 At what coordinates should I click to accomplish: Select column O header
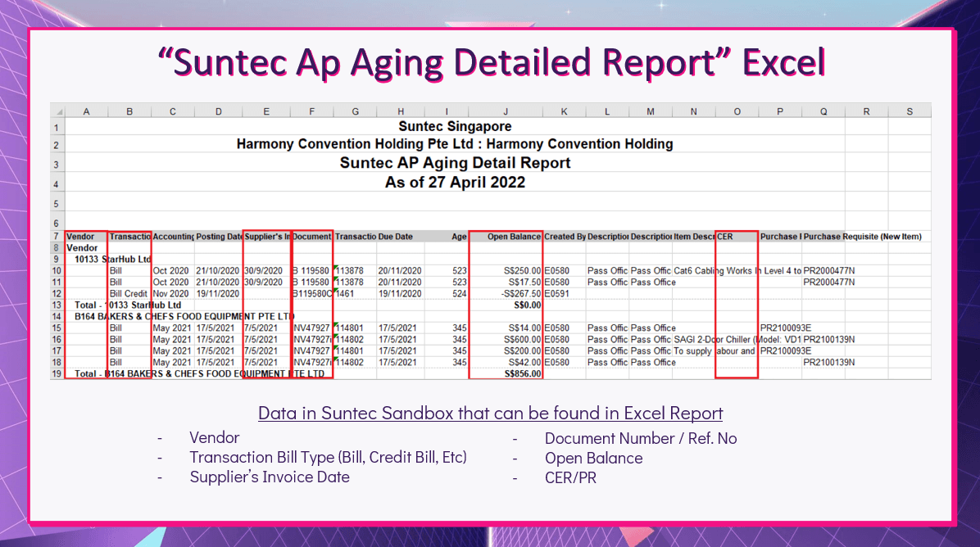(x=737, y=111)
